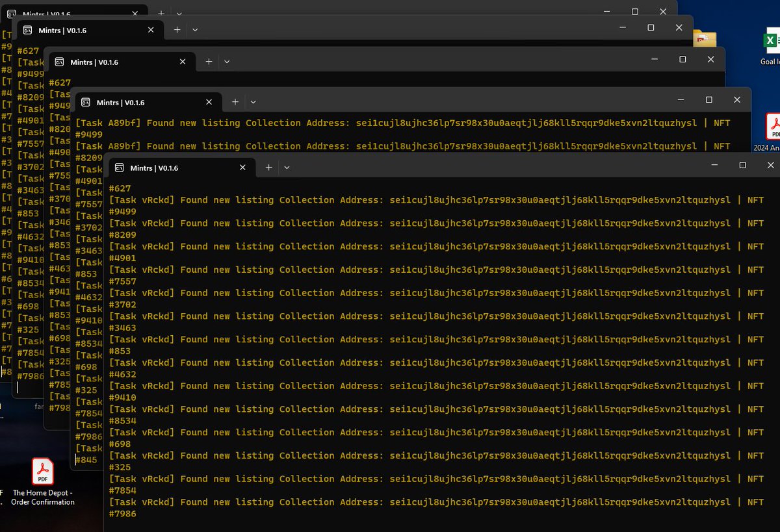This screenshot has height=532, width=780.
Task: Open a new tab in the frontmost Mintrs window
Action: pos(268,168)
